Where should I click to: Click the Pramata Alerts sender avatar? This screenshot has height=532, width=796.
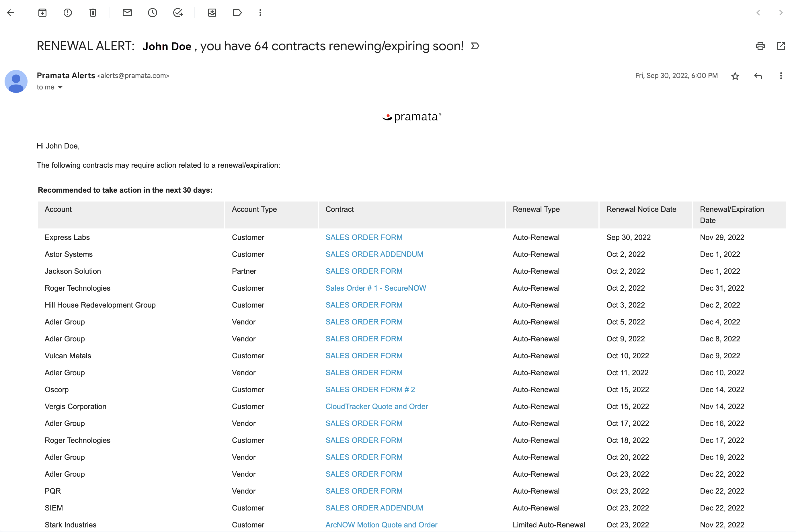[16, 81]
